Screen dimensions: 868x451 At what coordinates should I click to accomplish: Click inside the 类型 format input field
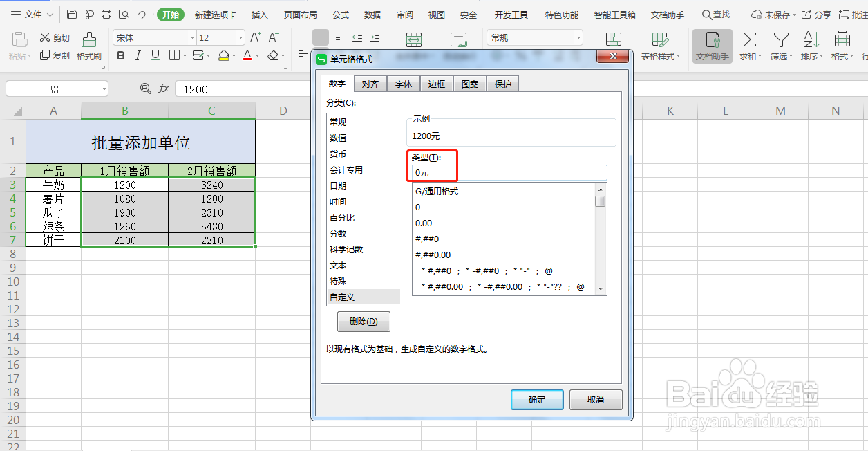(x=507, y=172)
